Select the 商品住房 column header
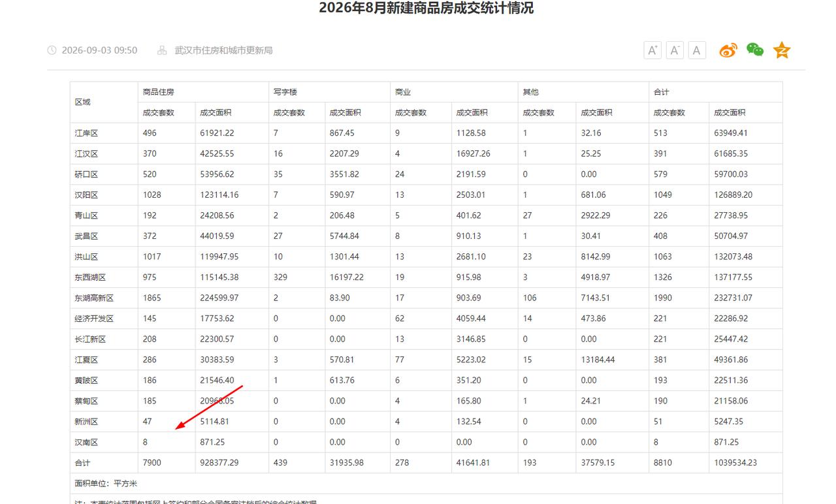This screenshot has width=836, height=504. coord(159,92)
